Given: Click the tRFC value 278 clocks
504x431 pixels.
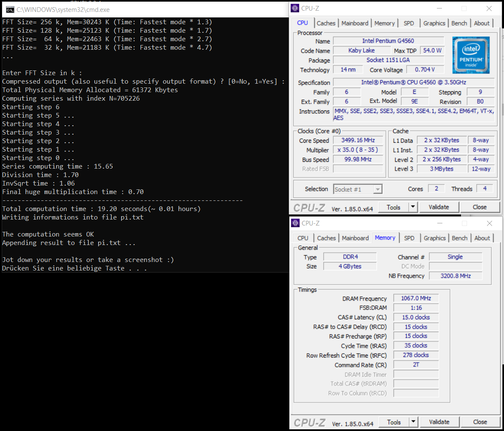Looking at the screenshot, I should coord(416,355).
